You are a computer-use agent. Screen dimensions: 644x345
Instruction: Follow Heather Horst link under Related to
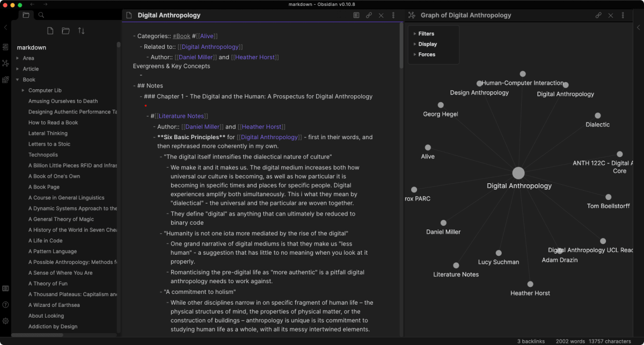tap(255, 57)
